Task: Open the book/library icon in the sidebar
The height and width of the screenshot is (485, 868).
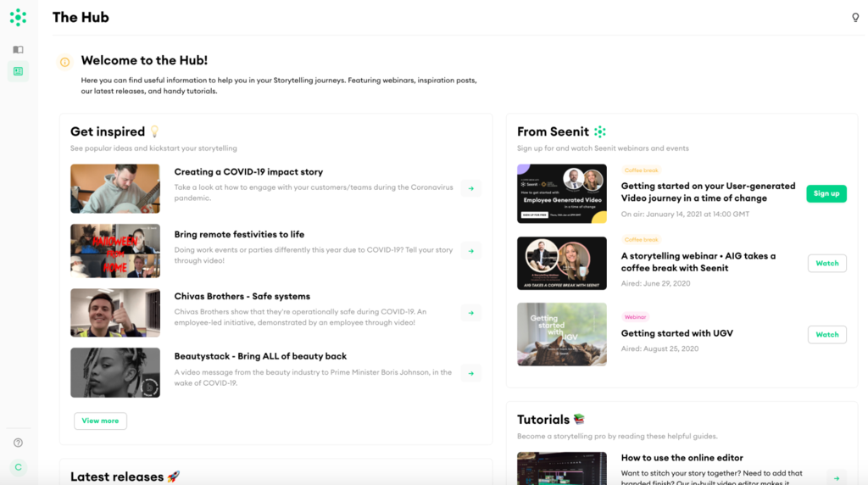Action: (x=19, y=50)
